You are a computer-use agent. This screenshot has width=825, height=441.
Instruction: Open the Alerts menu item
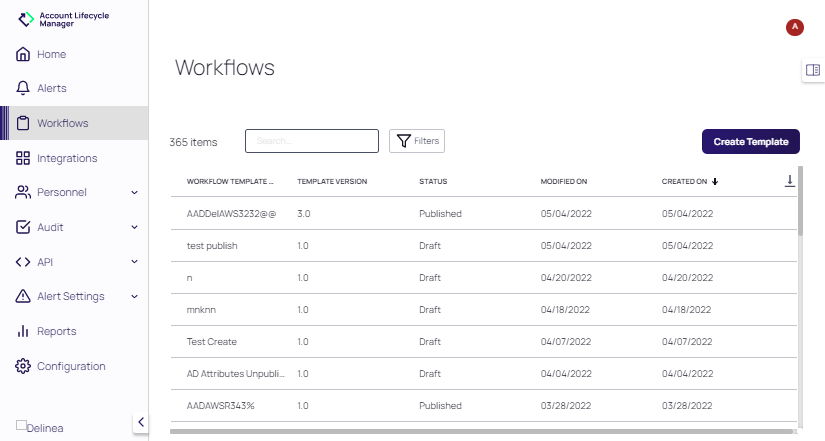[74, 88]
